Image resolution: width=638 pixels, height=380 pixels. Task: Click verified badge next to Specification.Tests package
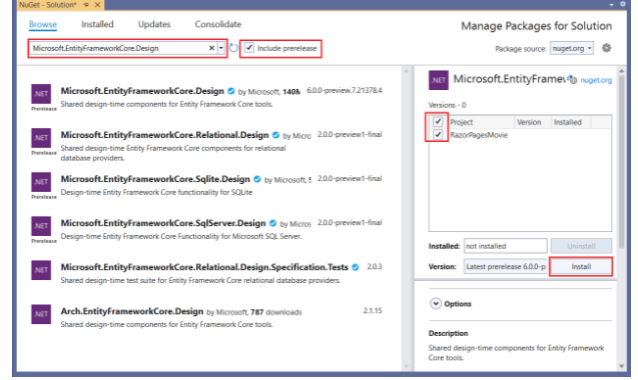pyautogui.click(x=356, y=267)
